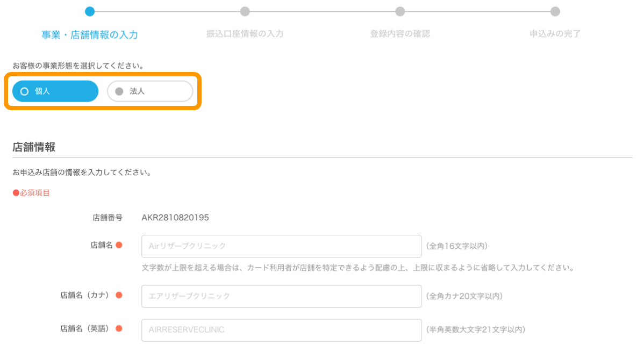Viewport: 644px width, 345px height.
Task: Go to step 事業・店舗情報の入力
Action: coord(90,34)
